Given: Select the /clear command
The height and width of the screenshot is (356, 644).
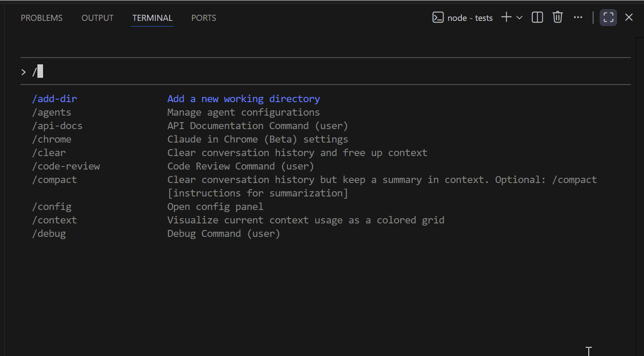Looking at the screenshot, I should pyautogui.click(x=49, y=153).
